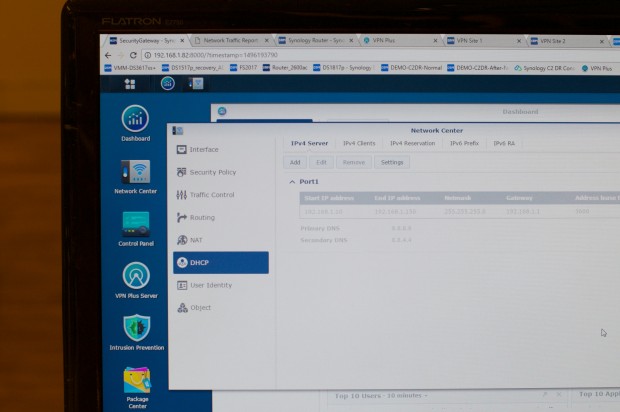620x412 pixels.
Task: Go to the Security Policy section
Action: 212,172
